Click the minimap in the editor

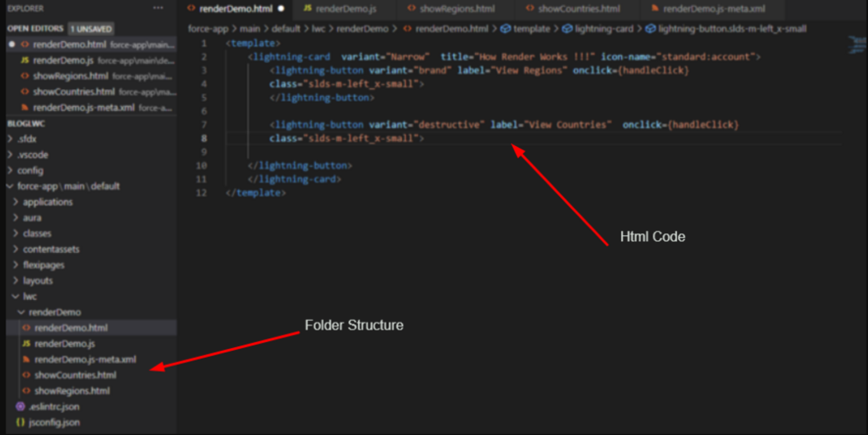(856, 44)
